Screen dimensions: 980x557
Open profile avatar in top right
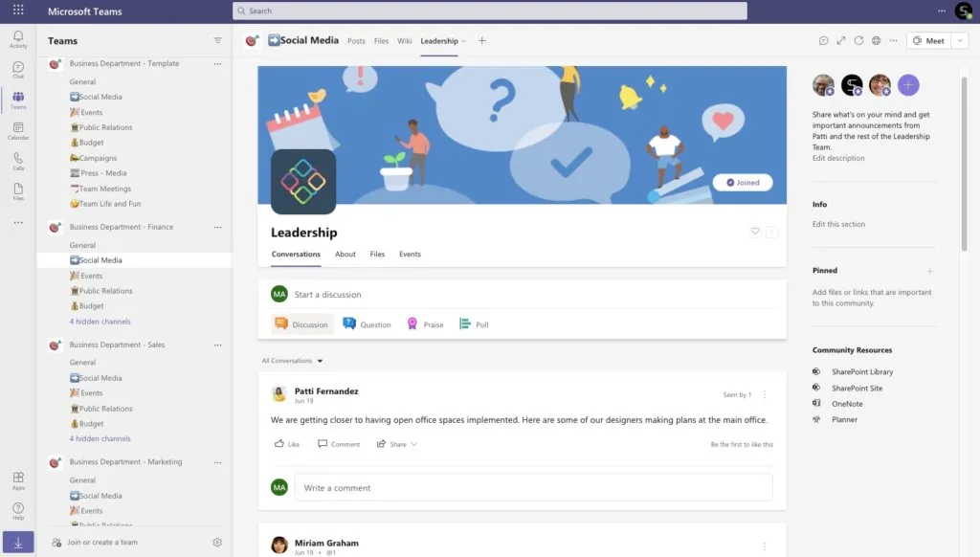(963, 11)
